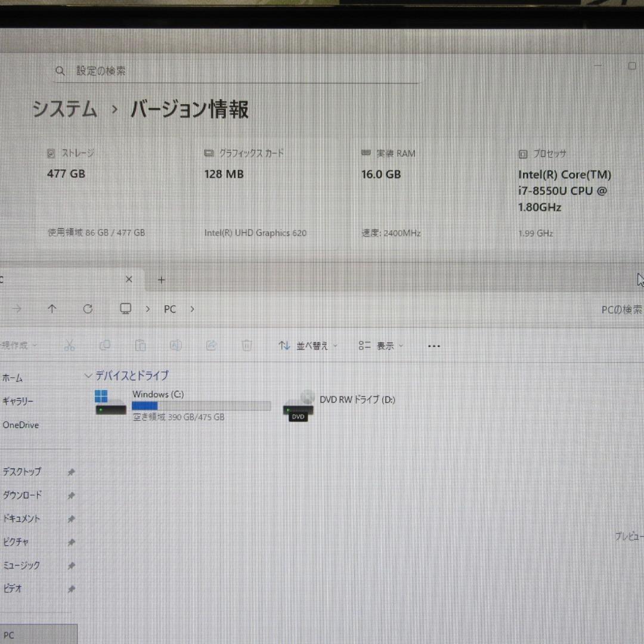Open the See more ellipsis menu
The width and height of the screenshot is (644, 644).
point(434,345)
